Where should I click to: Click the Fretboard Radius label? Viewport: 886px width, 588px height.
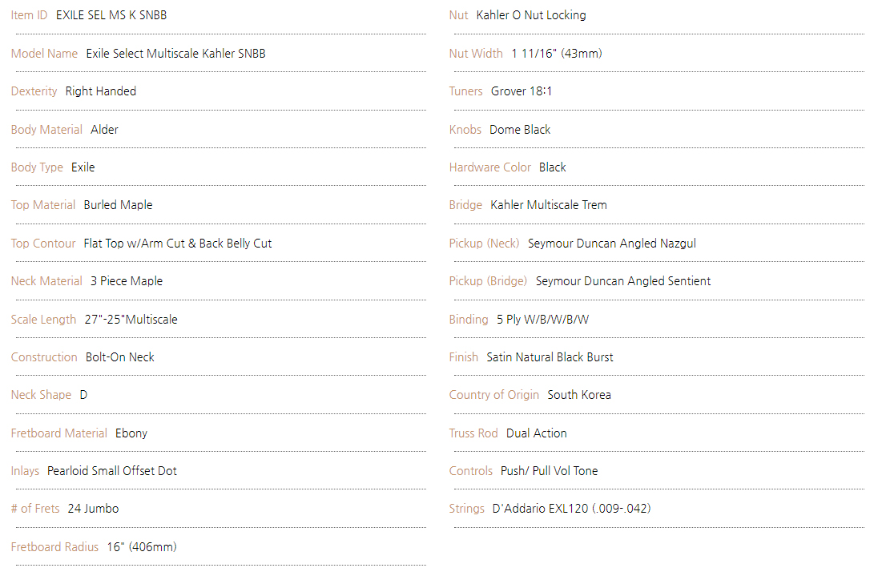(54, 547)
